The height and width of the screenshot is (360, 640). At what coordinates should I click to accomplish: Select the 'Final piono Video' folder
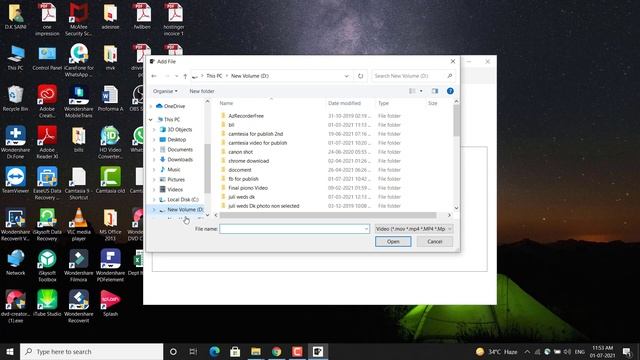(248, 188)
